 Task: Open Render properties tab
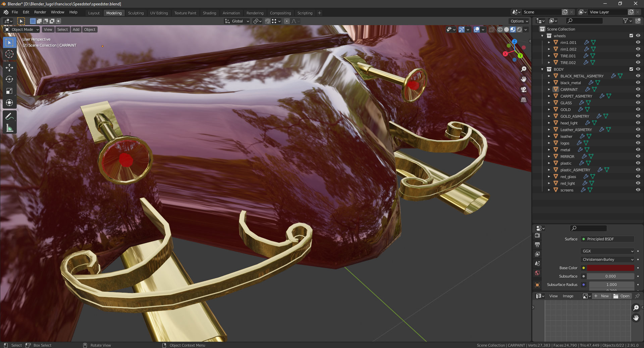[537, 236]
